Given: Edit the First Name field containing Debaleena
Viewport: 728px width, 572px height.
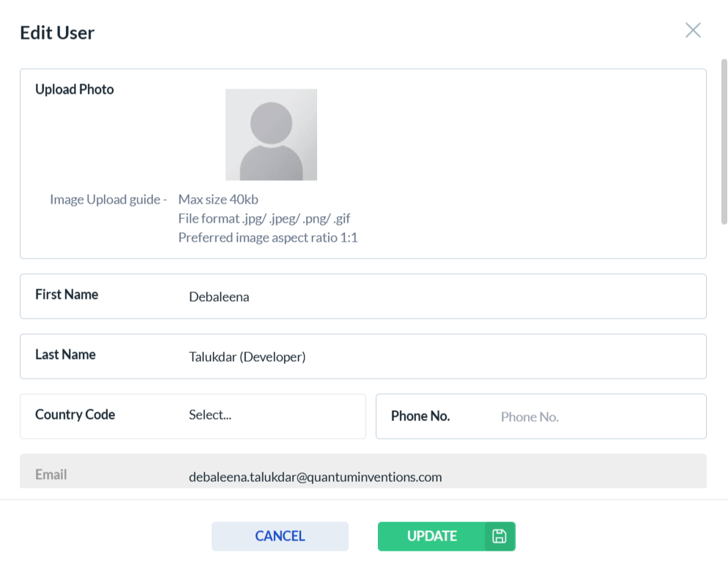Looking at the screenshot, I should click(439, 297).
